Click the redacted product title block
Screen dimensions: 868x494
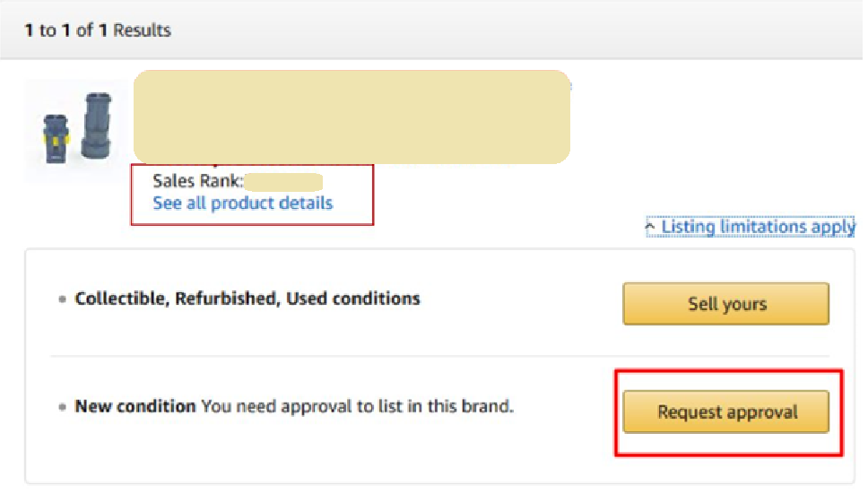click(x=352, y=117)
